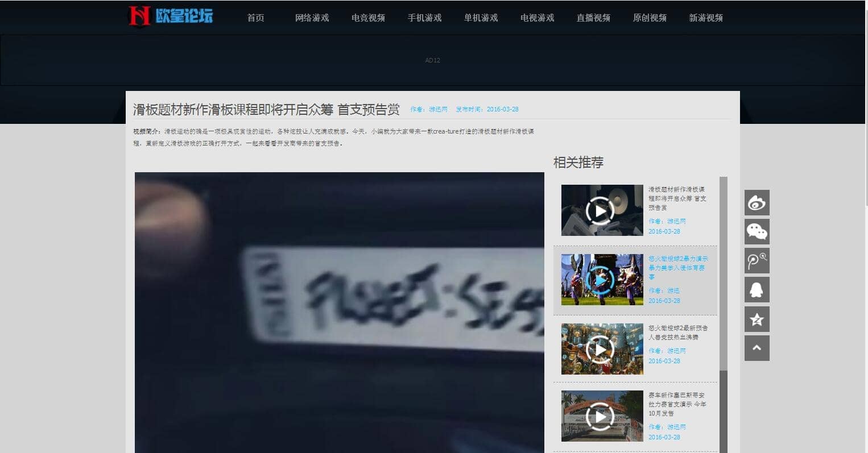This screenshot has width=868, height=453.
Task: Share to Tencent Weibo from the sidebar
Action: (x=757, y=260)
